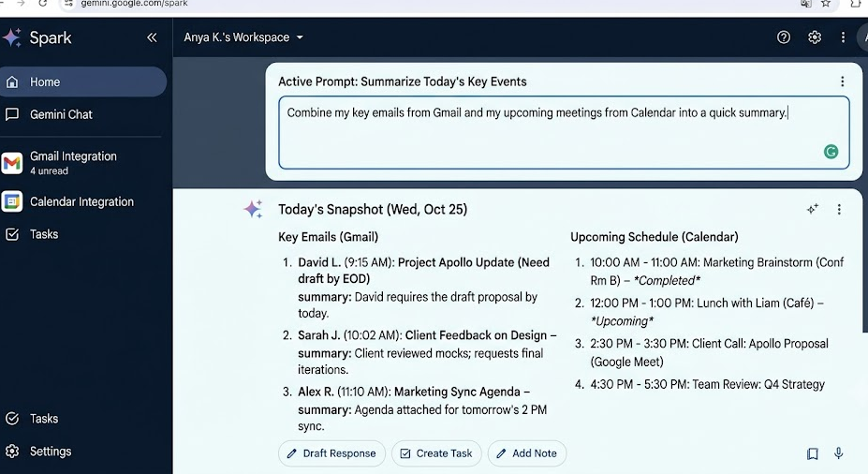Collapse the Spark sidebar with double chevron

coord(152,37)
